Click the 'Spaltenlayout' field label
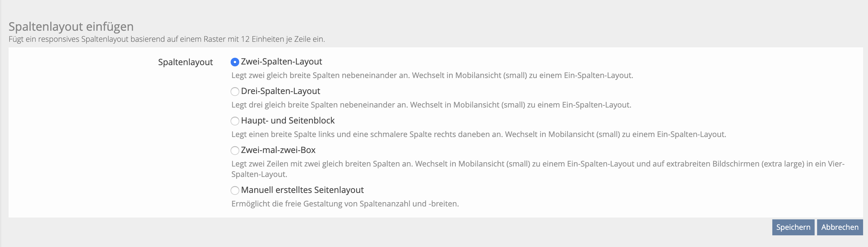This screenshot has width=868, height=247. (185, 62)
